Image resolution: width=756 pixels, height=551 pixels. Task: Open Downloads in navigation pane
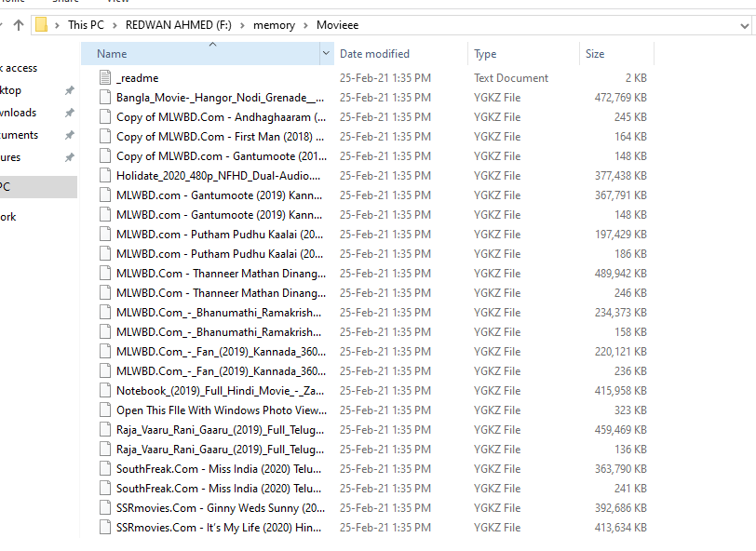click(19, 113)
